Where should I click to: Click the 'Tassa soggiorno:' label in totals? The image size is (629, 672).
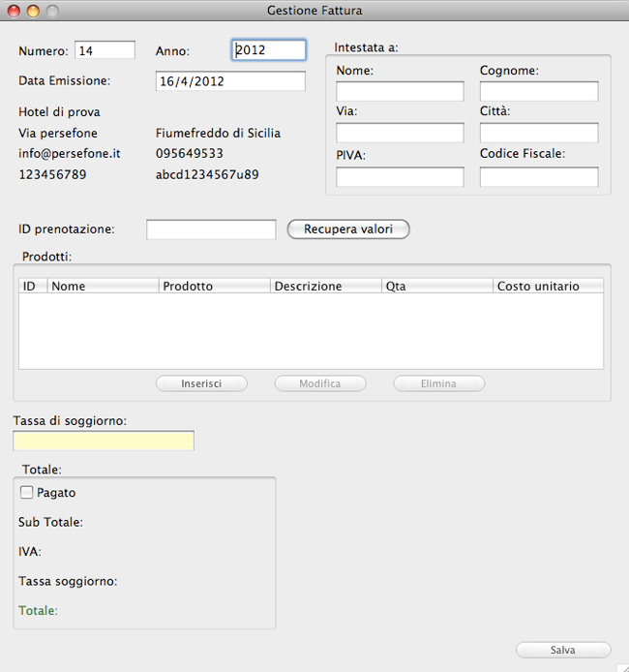coord(68,581)
